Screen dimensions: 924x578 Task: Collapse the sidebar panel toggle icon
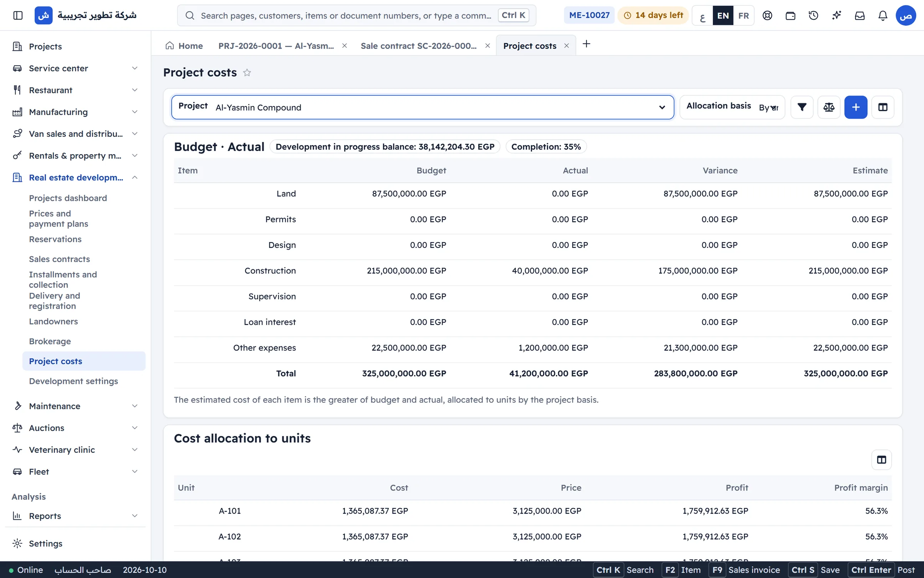click(x=18, y=15)
